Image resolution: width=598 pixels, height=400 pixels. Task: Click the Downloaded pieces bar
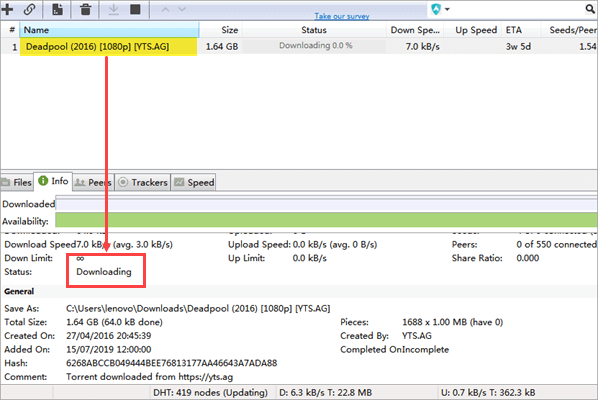click(326, 204)
